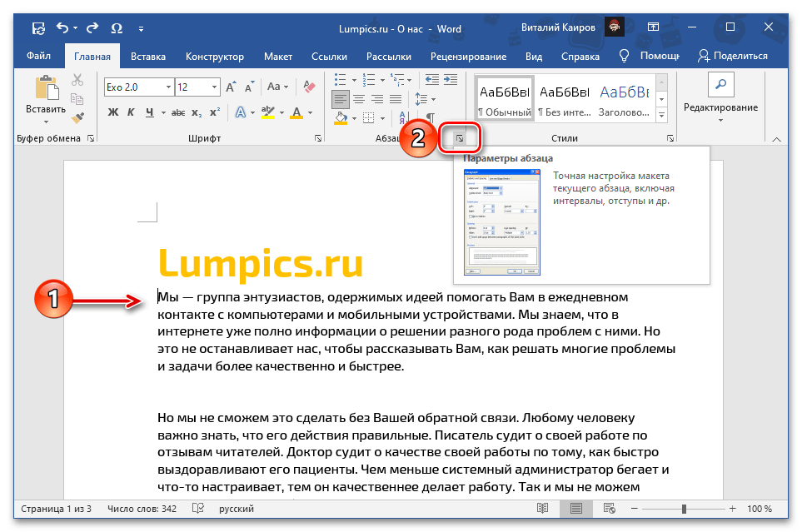Apply the Заголовок heading style thumbnail
Screen dimensions: 802x532
tap(625, 98)
